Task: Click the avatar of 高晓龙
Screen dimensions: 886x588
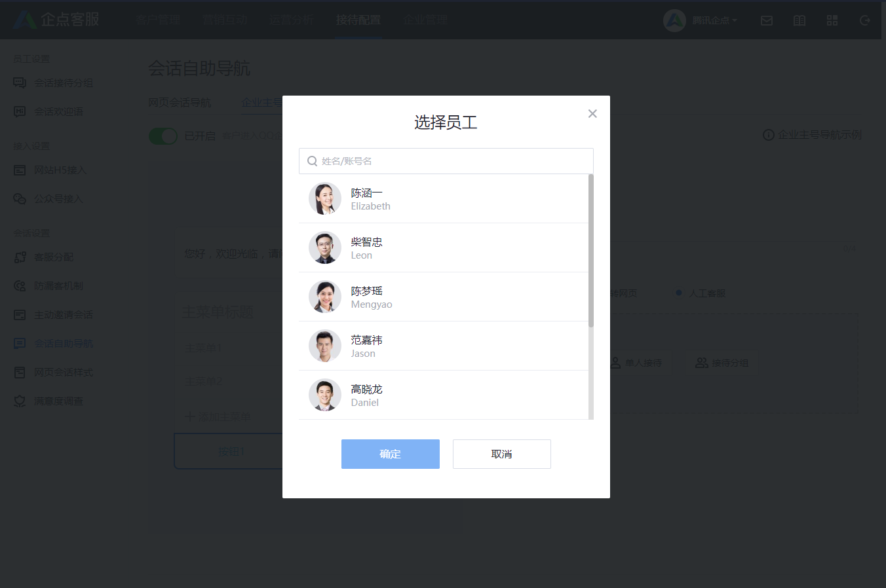Action: pos(325,395)
